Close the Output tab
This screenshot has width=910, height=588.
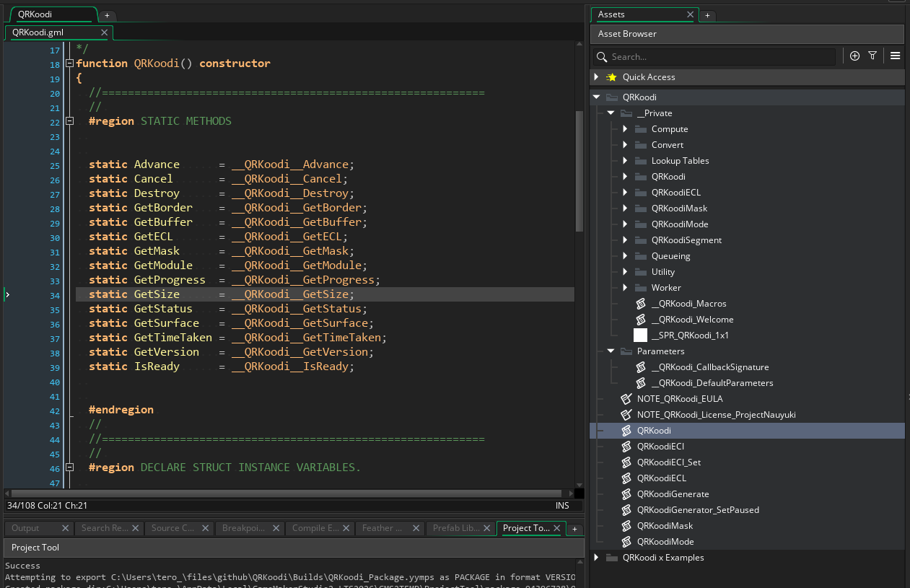pos(66,528)
